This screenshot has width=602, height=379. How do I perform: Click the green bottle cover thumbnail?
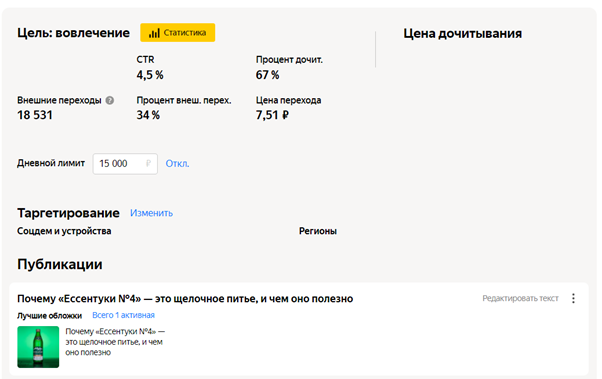click(x=38, y=347)
